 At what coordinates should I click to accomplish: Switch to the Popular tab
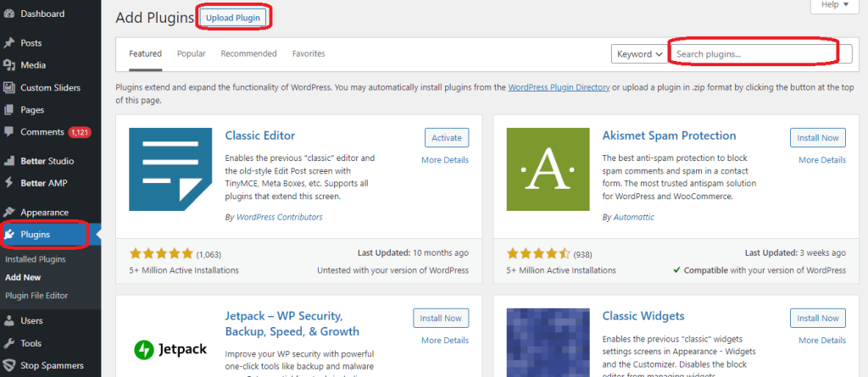(192, 53)
